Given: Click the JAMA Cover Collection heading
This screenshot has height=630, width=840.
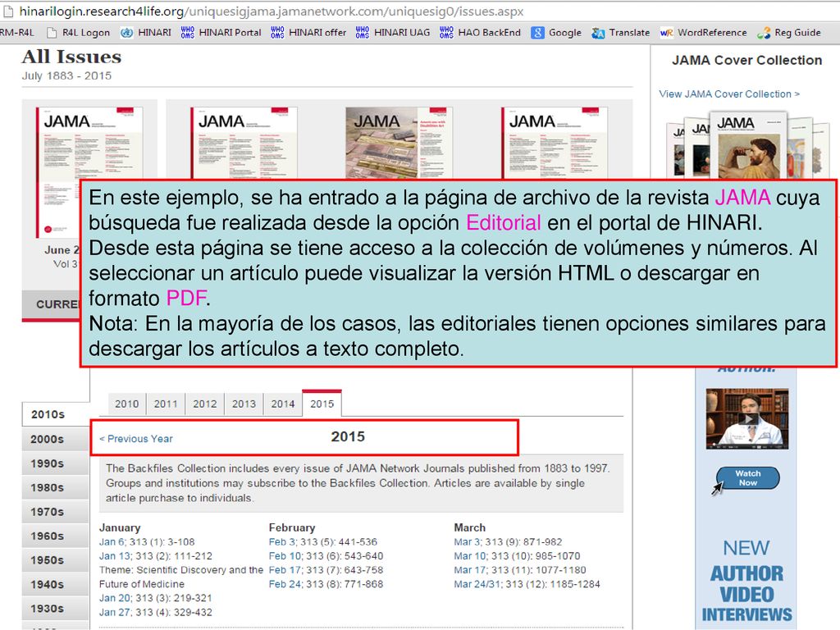Looking at the screenshot, I should (746, 60).
